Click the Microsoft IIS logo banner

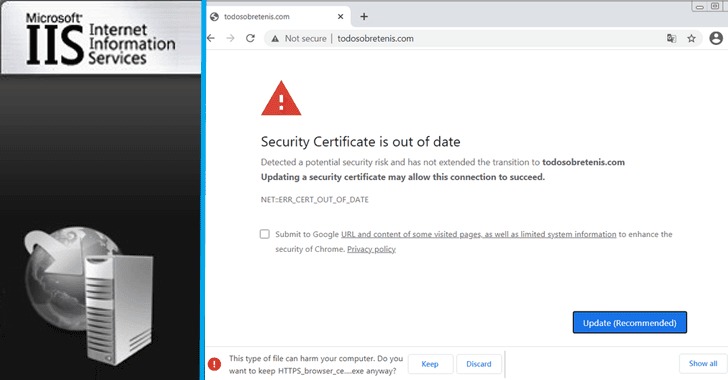pyautogui.click(x=101, y=38)
